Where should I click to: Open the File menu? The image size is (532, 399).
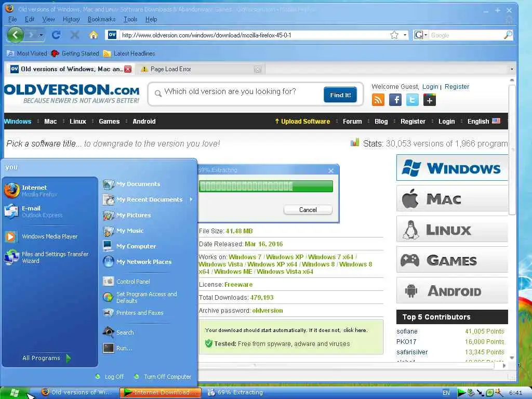[12, 19]
